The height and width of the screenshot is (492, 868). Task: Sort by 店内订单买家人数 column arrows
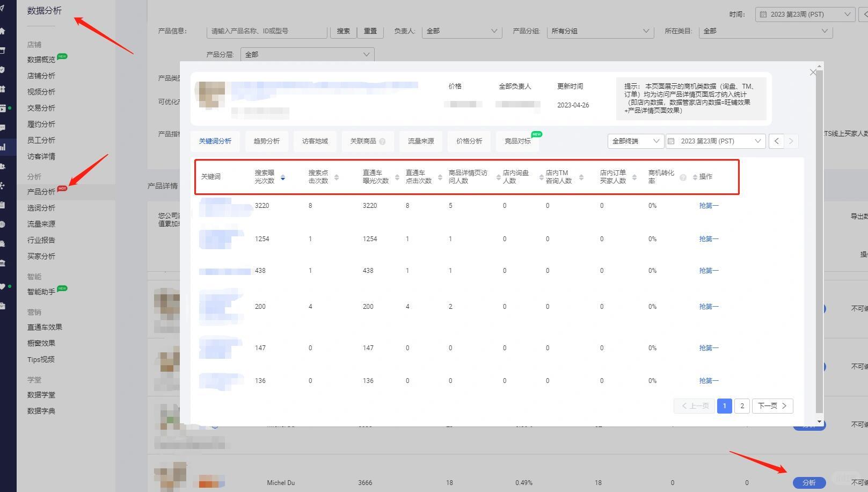click(634, 177)
